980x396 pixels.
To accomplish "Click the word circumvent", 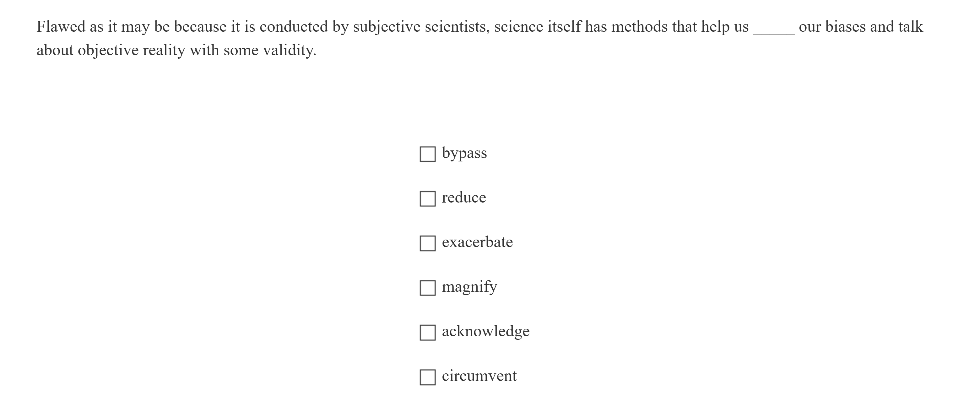I will (479, 376).
